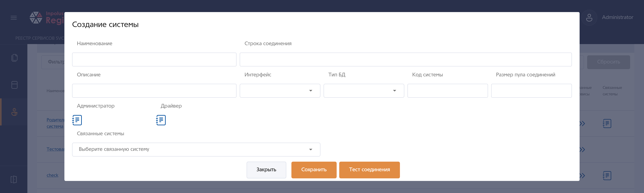Click double-chevron in Родительская система row
This screenshot has width=644, height=193.
pyautogui.click(x=582, y=124)
